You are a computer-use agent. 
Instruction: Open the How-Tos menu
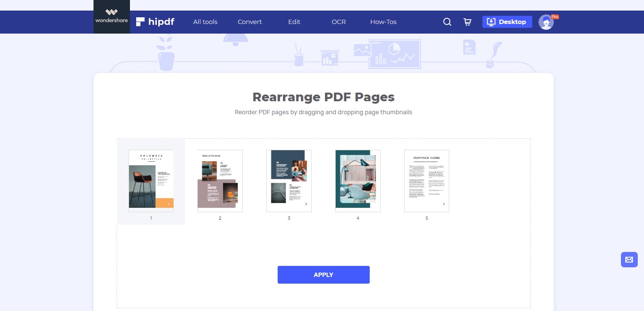point(384,22)
